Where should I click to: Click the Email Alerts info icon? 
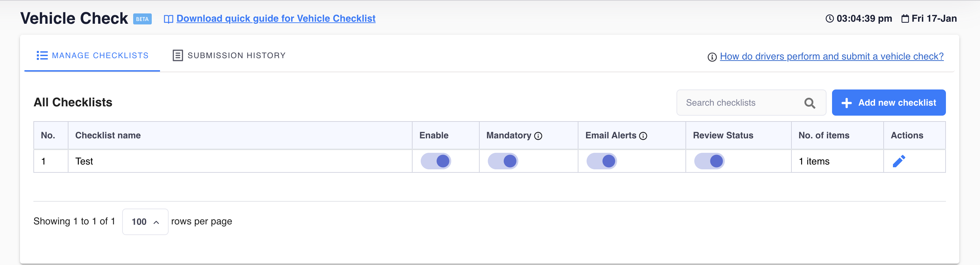643,136
